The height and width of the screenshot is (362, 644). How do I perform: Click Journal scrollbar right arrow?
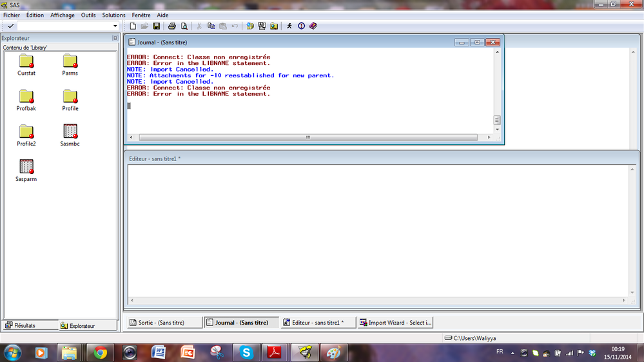(489, 137)
